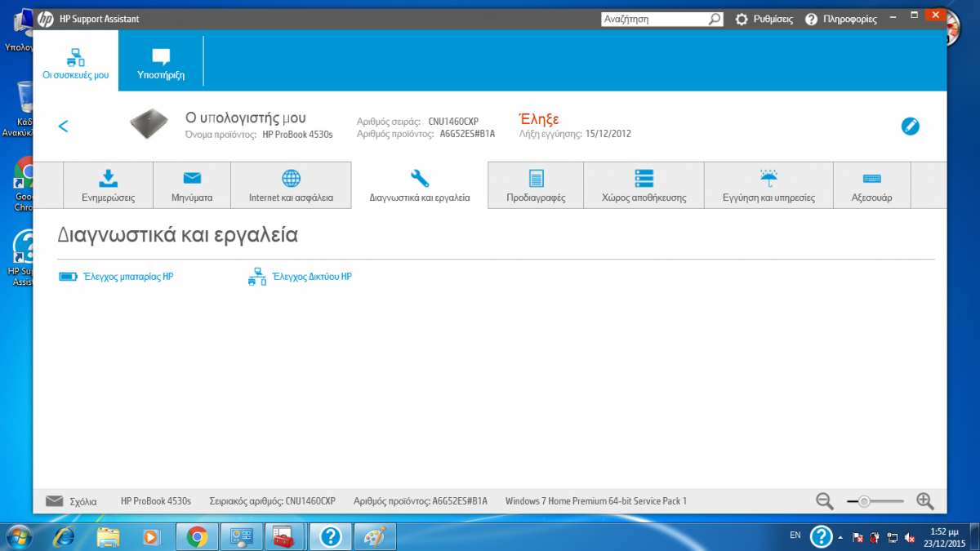Click the back arrow next to the laptop image

63,126
